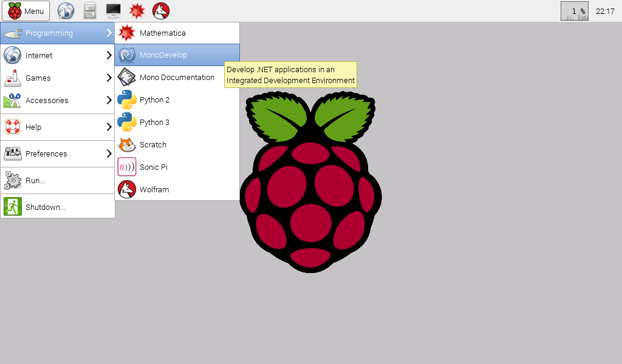Launch Python 3 from the submenu
This screenshot has width=622, height=364.
pyautogui.click(x=177, y=123)
